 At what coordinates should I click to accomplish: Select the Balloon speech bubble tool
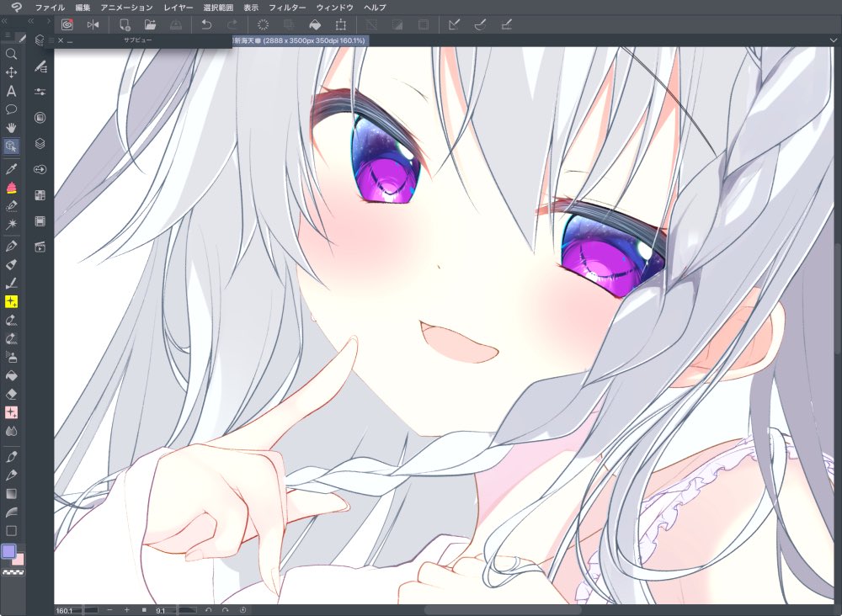[x=11, y=109]
